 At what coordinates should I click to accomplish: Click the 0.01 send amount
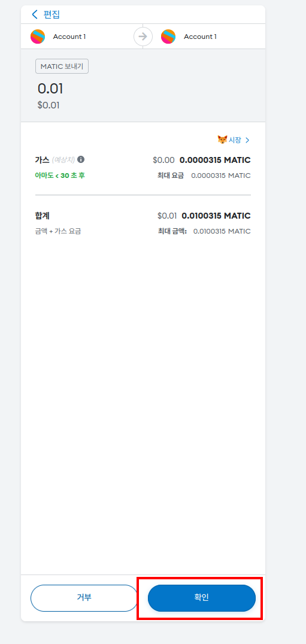50,89
